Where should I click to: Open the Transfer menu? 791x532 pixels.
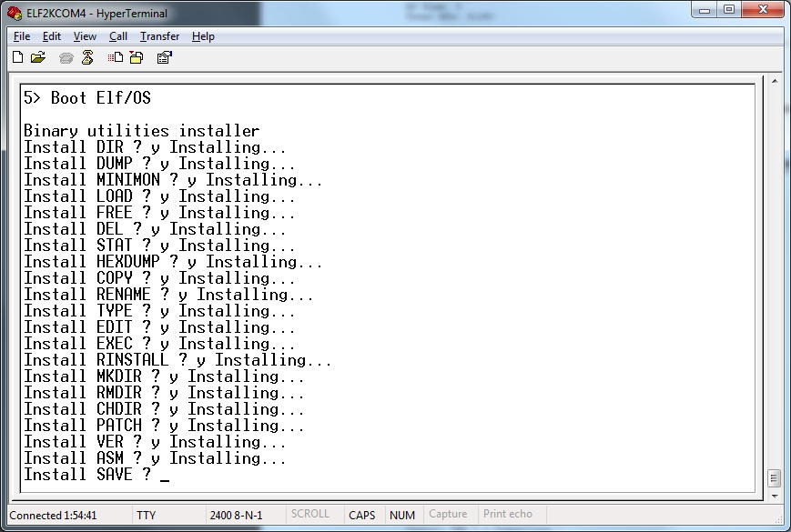(x=159, y=36)
